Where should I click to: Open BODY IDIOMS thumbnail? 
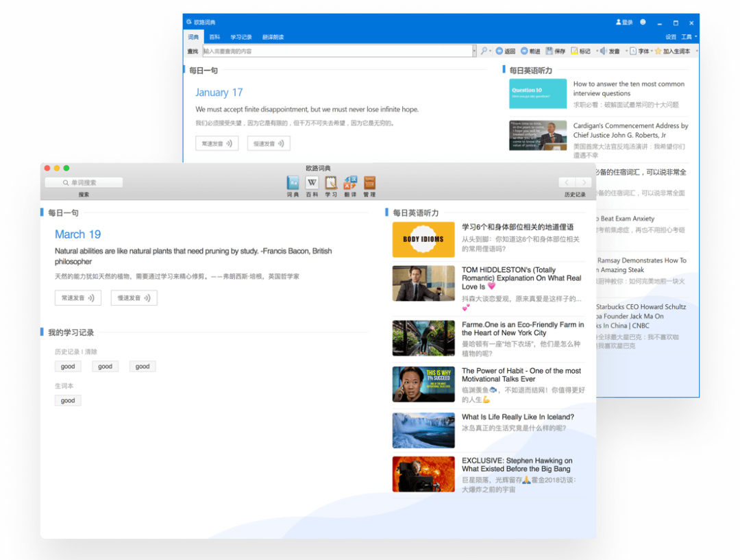423,239
